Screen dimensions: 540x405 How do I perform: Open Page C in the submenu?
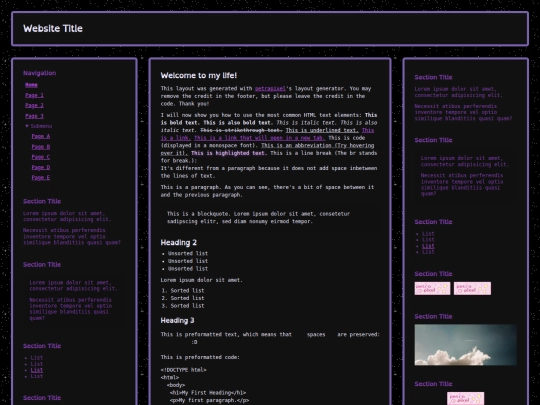pyautogui.click(x=41, y=157)
